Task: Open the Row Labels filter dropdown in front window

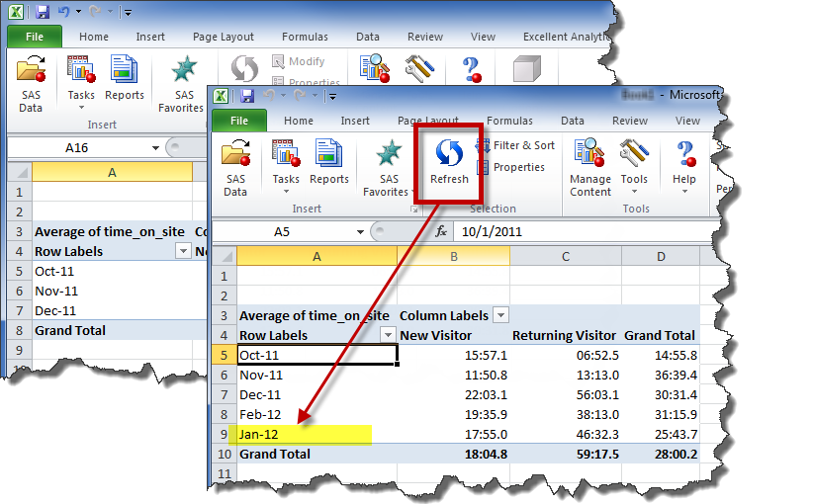Action: point(387,335)
